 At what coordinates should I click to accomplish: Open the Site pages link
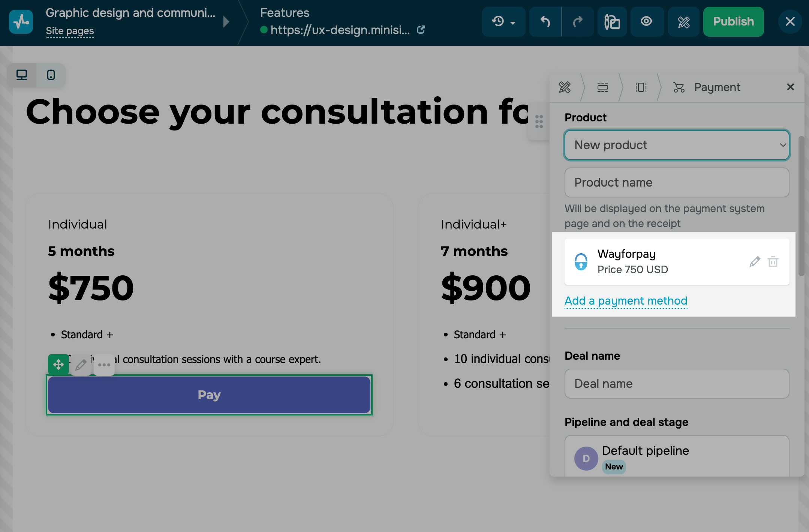[x=70, y=31]
